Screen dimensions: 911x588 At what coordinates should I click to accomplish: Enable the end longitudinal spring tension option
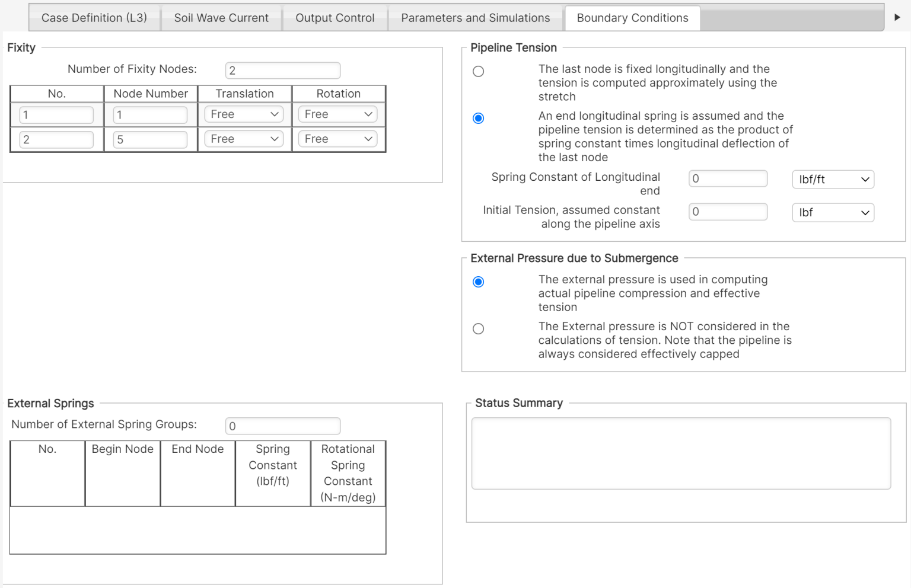(478, 118)
